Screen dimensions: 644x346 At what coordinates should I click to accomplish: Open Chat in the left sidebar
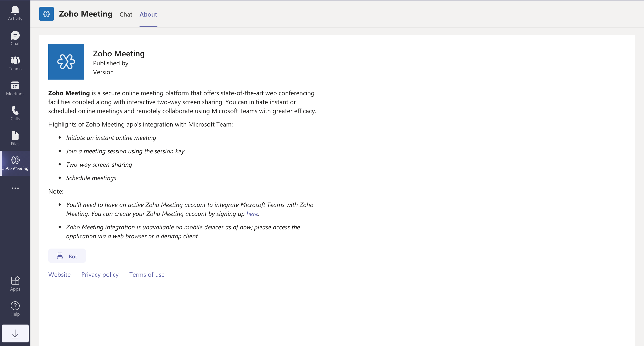[x=15, y=38]
